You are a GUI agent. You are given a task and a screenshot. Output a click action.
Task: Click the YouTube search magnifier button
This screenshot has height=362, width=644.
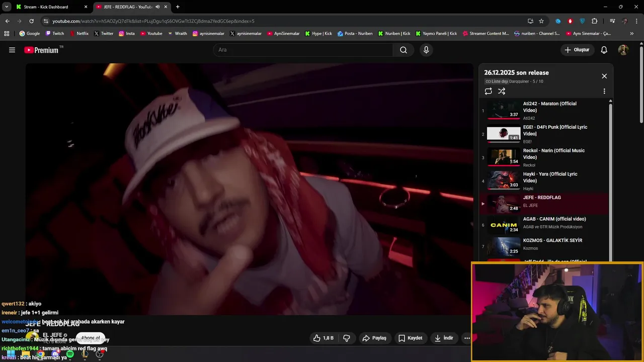[404, 50]
